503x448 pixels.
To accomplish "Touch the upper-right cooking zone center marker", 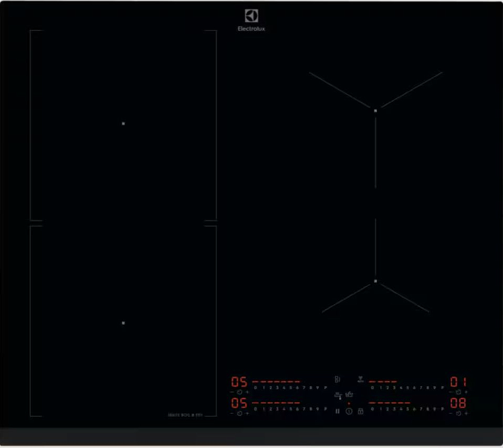I will [x=375, y=110].
